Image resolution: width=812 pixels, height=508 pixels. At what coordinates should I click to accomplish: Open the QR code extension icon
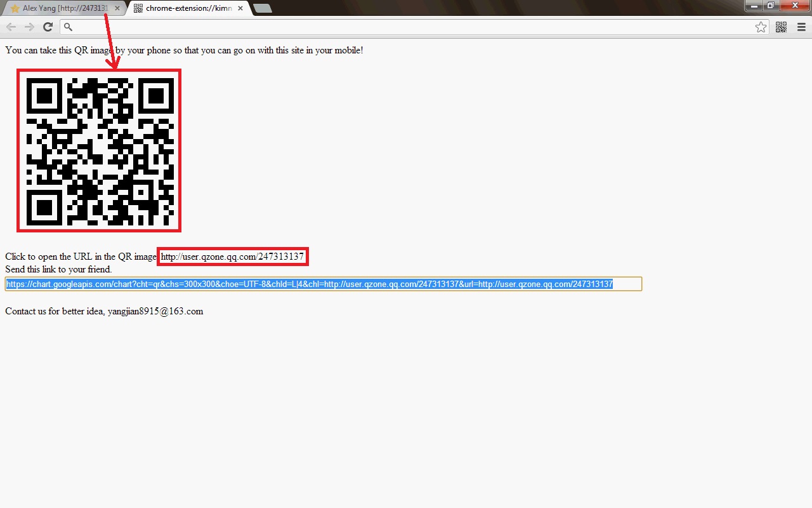(782, 27)
